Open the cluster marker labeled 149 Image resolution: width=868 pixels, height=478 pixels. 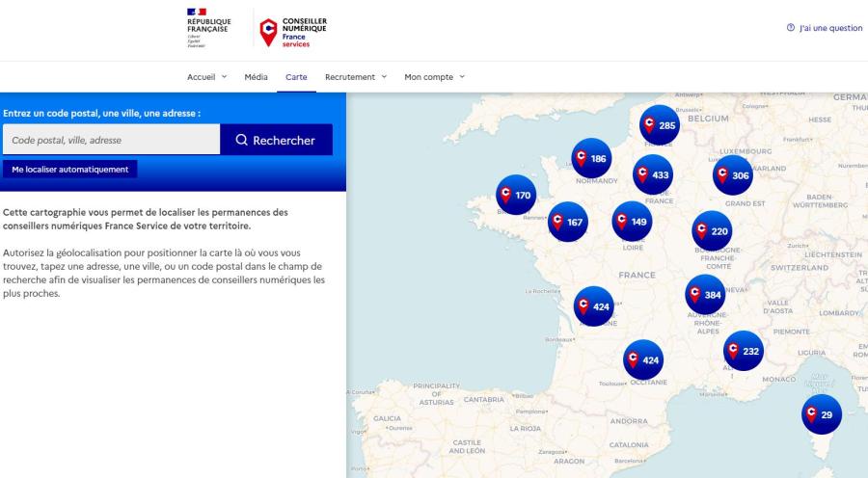pos(632,221)
